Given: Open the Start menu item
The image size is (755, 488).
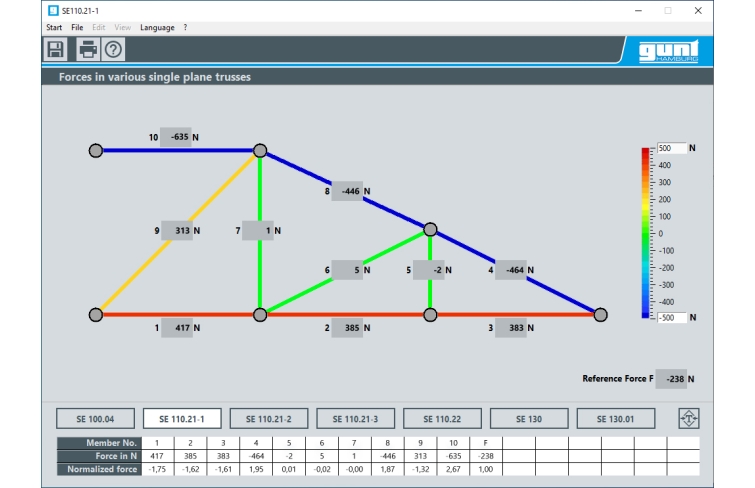Looking at the screenshot, I should pyautogui.click(x=54, y=27).
